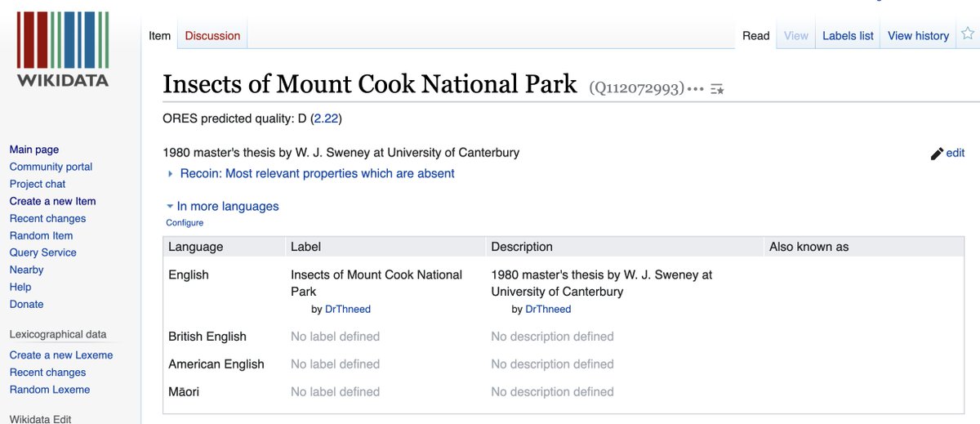Image resolution: width=980 pixels, height=424 pixels.
Task: Click the English label cell text
Action: [376, 283]
